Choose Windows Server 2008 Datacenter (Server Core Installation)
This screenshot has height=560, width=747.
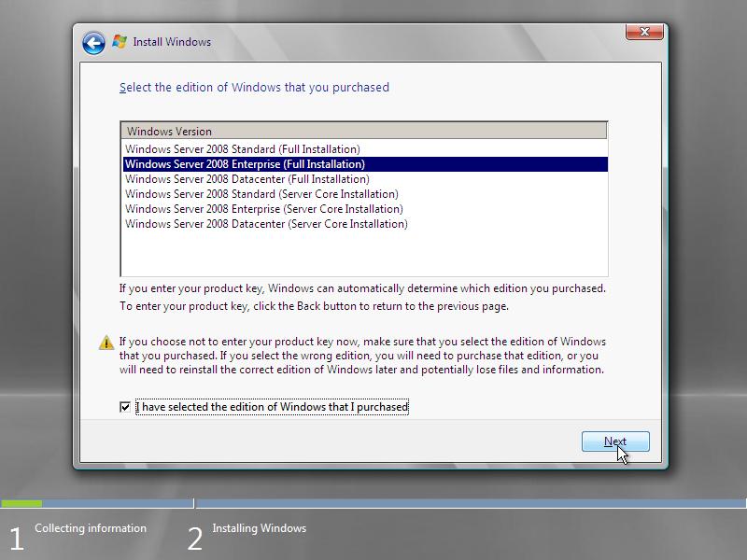click(365, 224)
